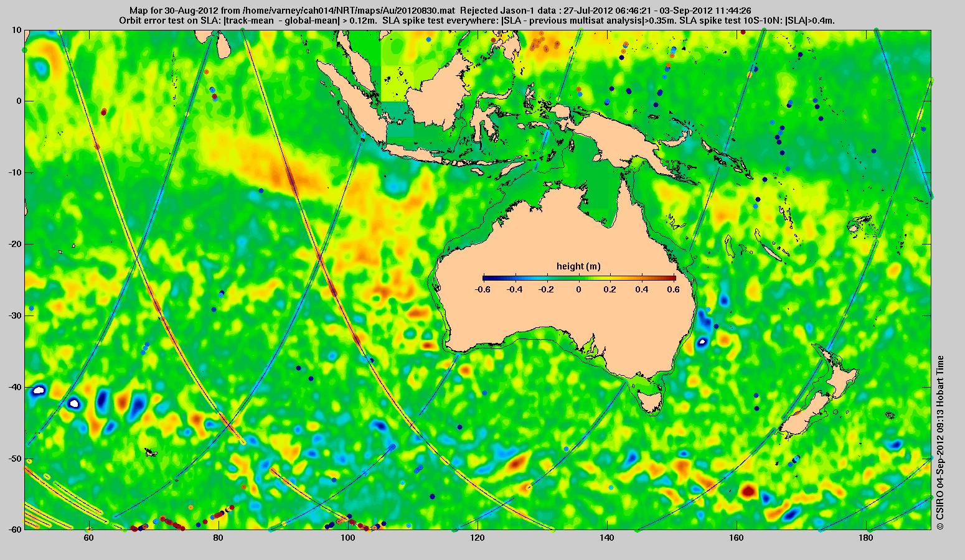Click the x-axis longitude label 60
The width and height of the screenshot is (965, 560).
click(x=88, y=538)
